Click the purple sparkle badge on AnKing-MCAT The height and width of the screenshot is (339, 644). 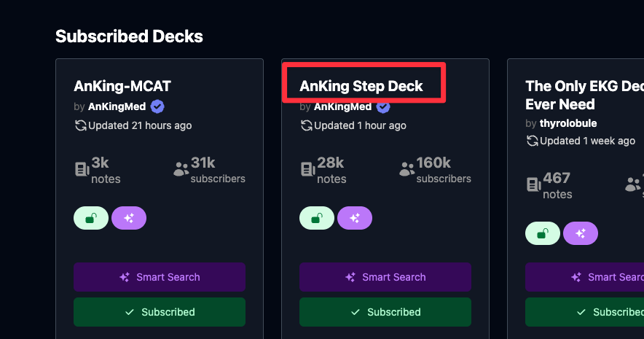129,218
